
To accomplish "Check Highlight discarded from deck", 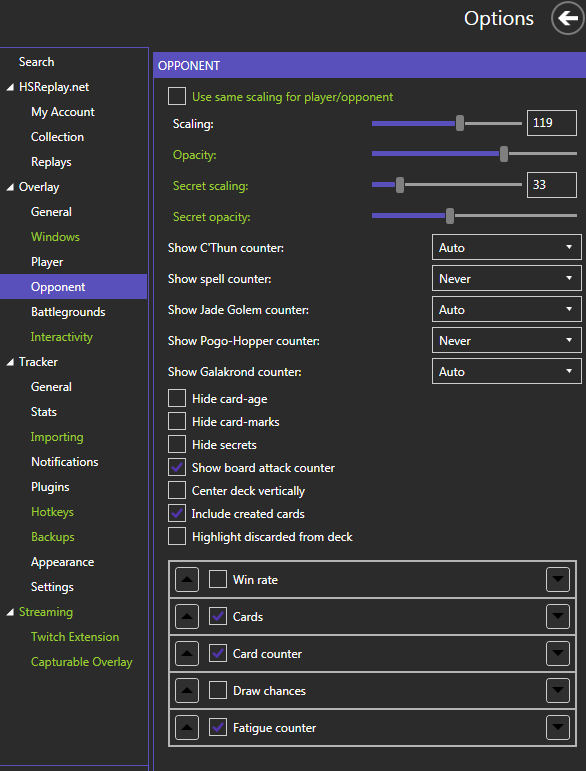I will 177,536.
